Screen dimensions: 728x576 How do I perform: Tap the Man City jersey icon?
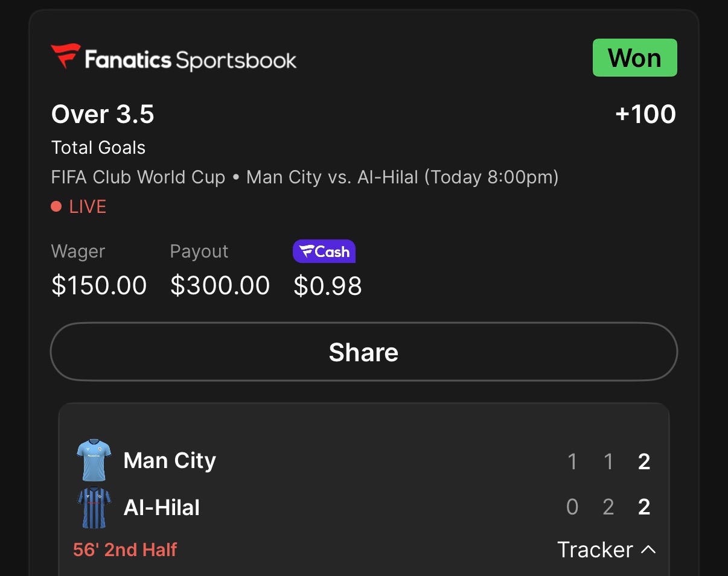[x=94, y=461]
